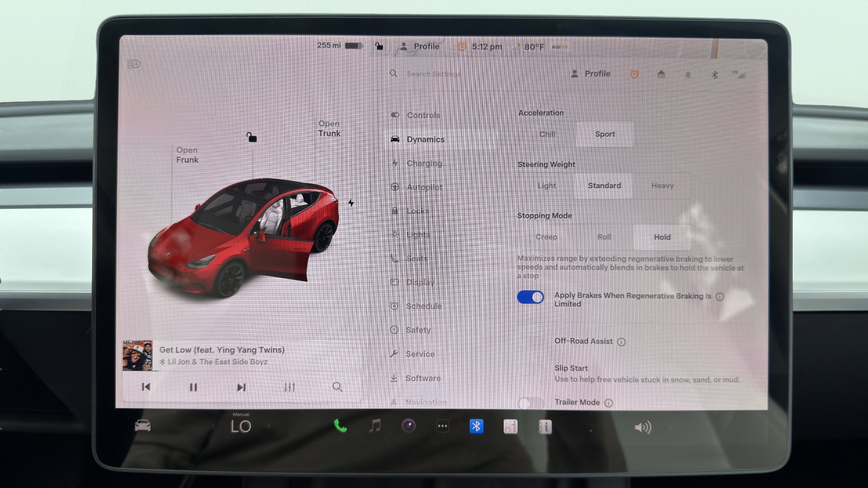Tap the blue Bluetooth icon in the taskbar

point(477,426)
